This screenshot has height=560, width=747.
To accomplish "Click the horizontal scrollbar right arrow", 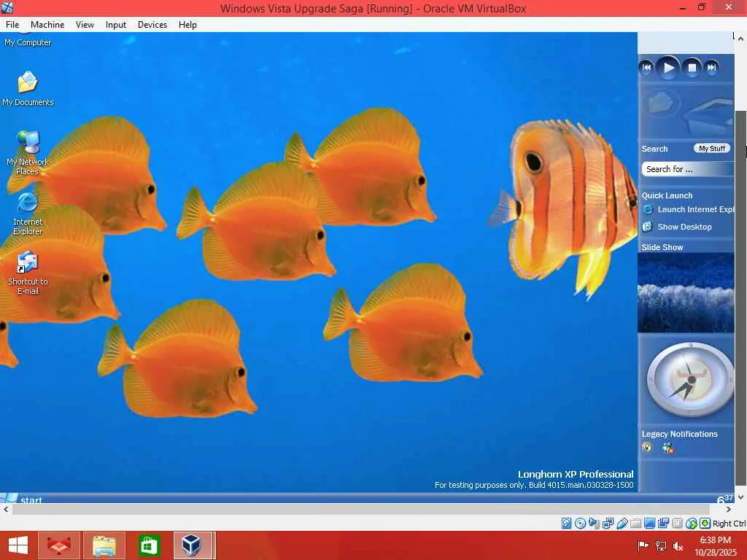I will click(729, 509).
